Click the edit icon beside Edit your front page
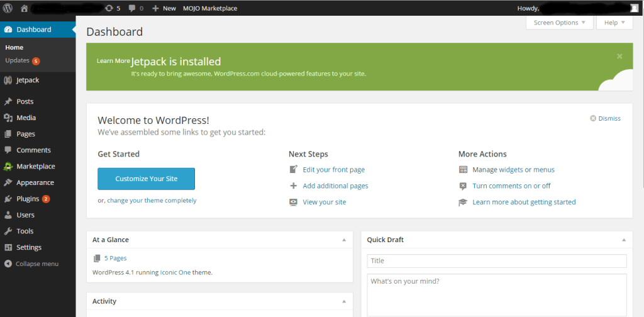Image resolution: width=644 pixels, height=317 pixels. pyautogui.click(x=293, y=170)
